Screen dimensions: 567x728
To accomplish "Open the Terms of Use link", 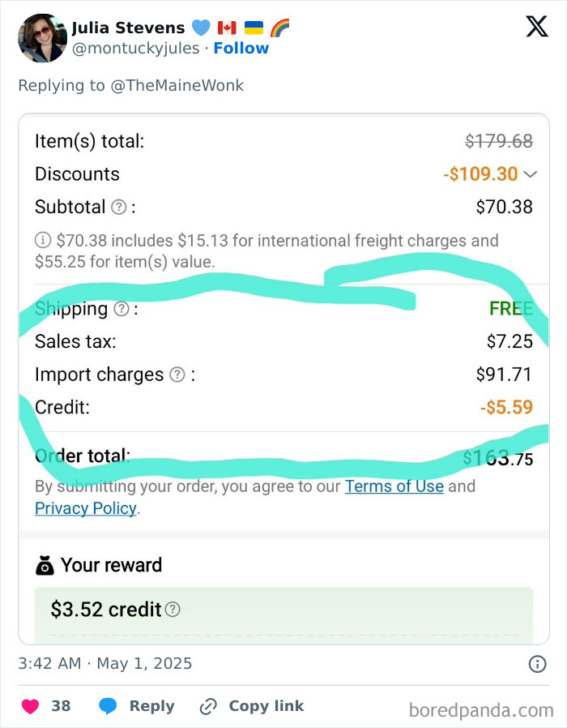I will pos(394,486).
